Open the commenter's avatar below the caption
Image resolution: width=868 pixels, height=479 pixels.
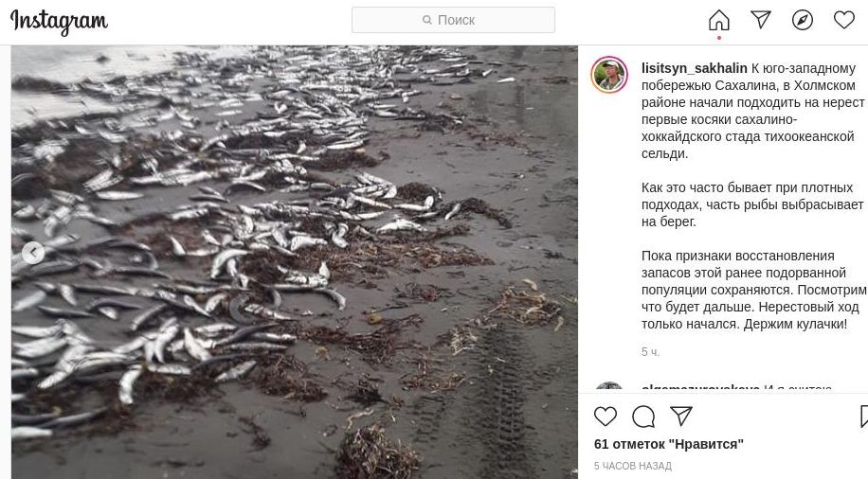click(x=609, y=388)
